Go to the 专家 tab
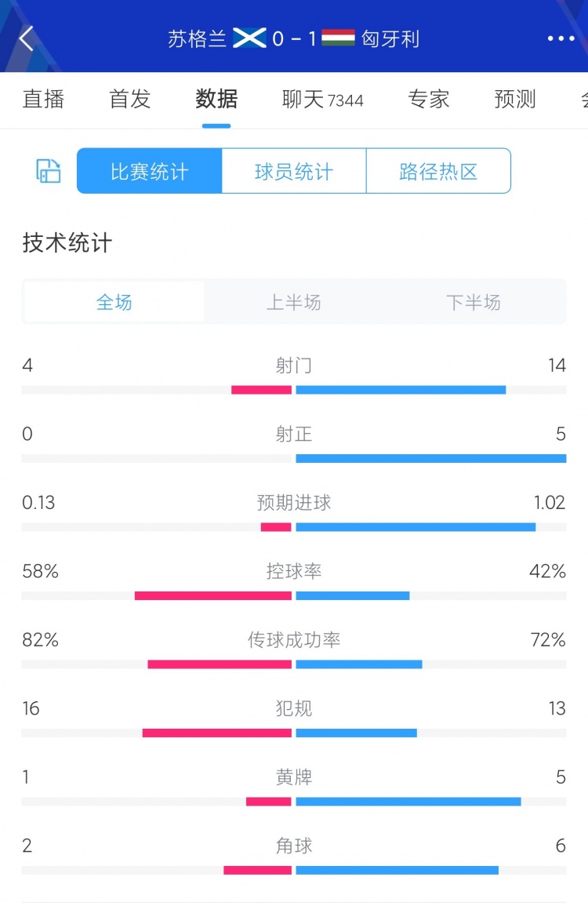Image resolution: width=588 pixels, height=906 pixels. point(429,99)
